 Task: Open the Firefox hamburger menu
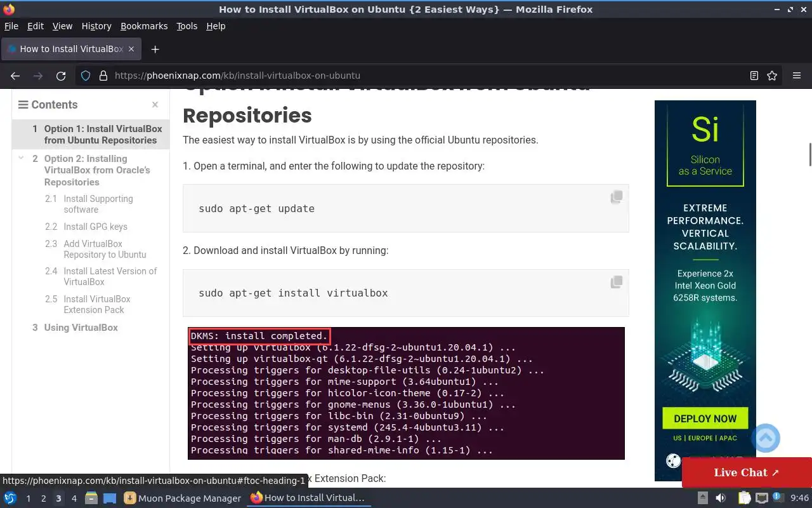coord(797,76)
